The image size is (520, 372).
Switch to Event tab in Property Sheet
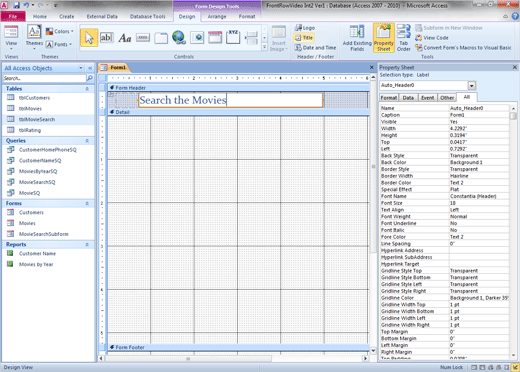[x=427, y=98]
